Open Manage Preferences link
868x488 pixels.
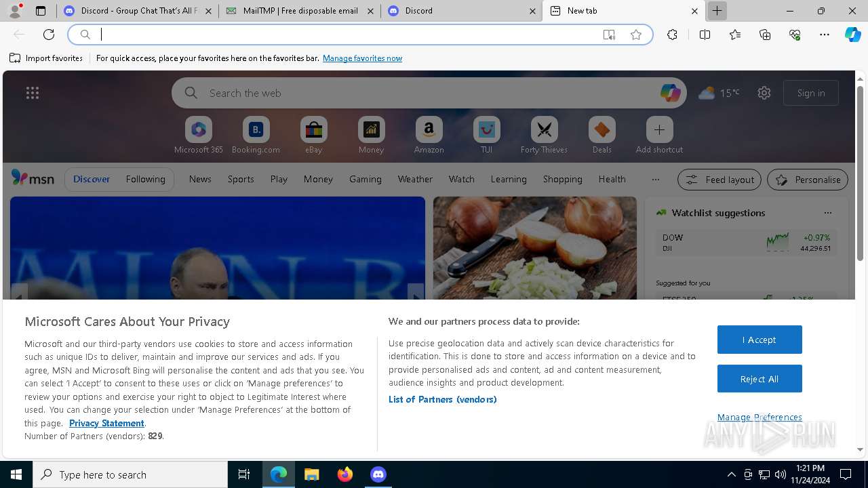tap(759, 417)
